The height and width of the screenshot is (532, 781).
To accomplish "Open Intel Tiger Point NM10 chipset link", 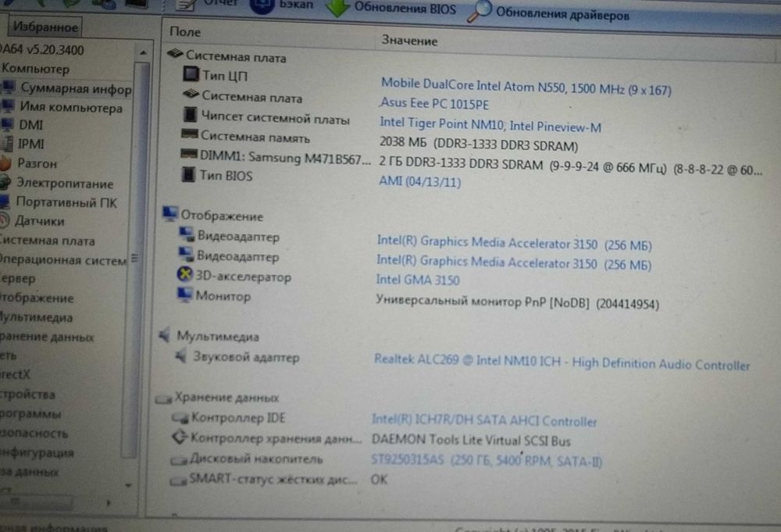I will (490, 124).
